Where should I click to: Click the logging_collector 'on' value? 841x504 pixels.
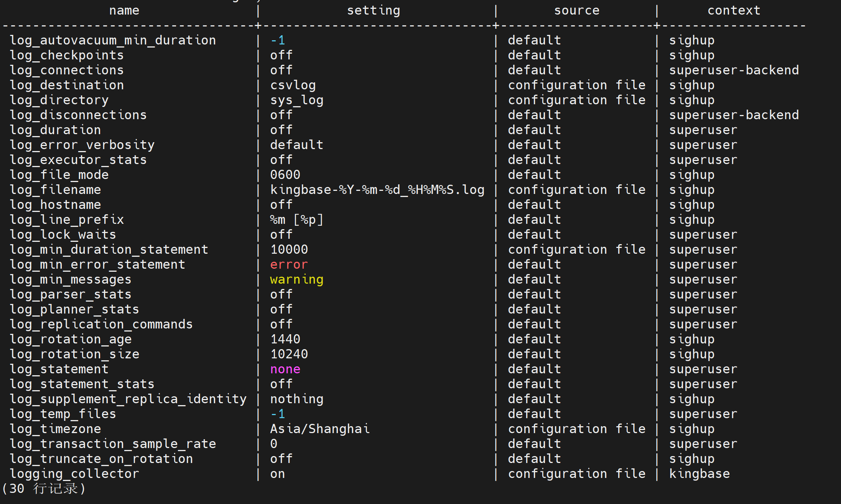coord(277,474)
